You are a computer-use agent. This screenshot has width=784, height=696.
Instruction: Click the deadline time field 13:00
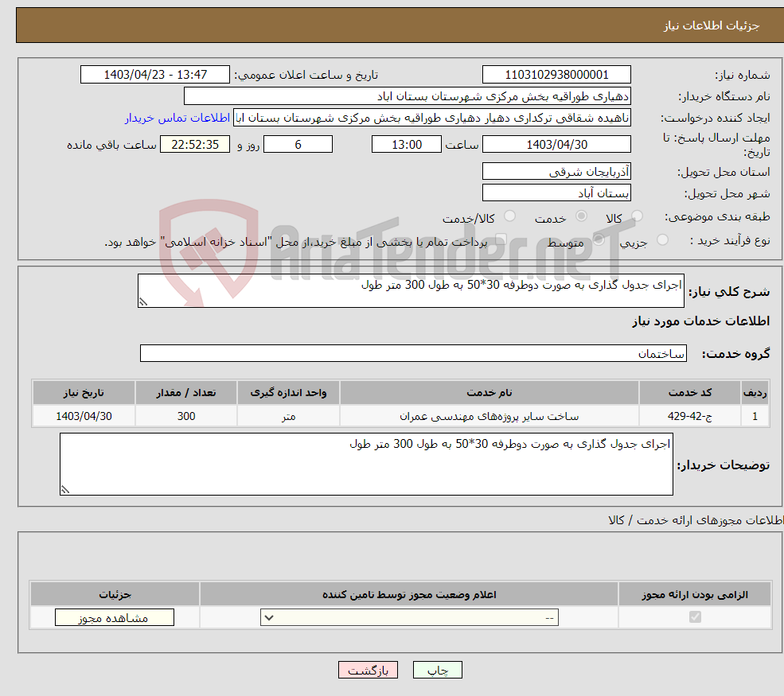[x=407, y=145]
